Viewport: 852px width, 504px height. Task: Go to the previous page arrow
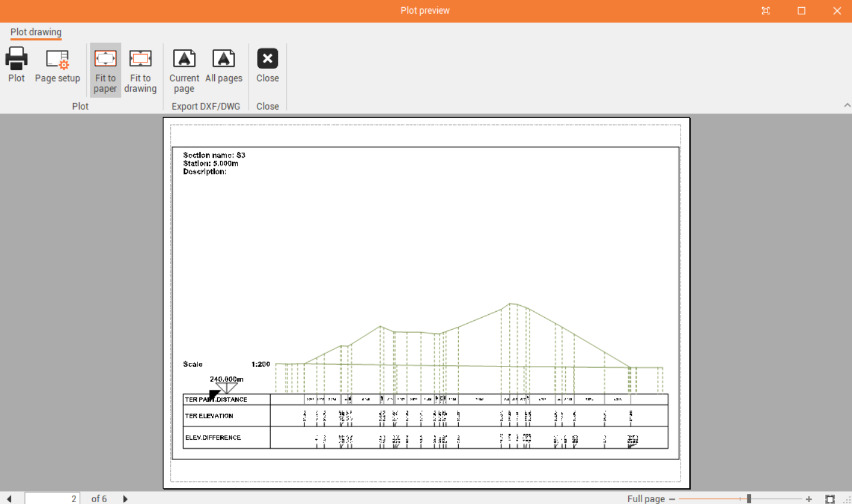(9, 499)
